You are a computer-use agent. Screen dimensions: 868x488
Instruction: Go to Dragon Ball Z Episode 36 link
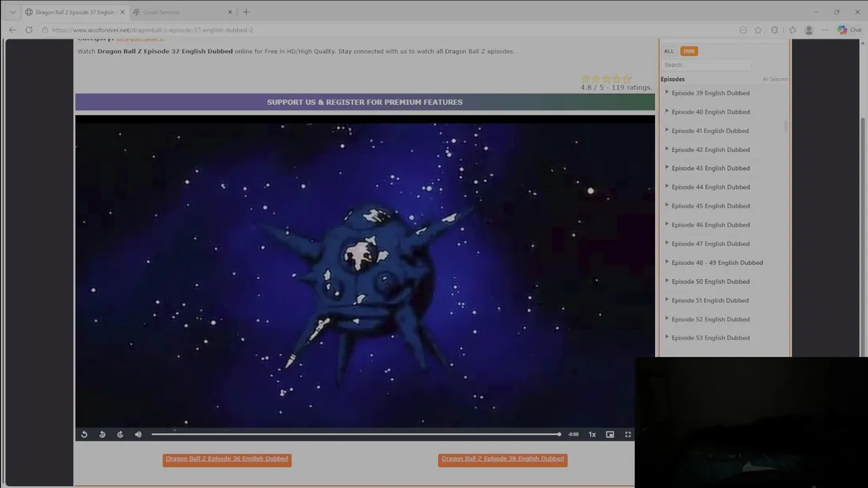(227, 459)
